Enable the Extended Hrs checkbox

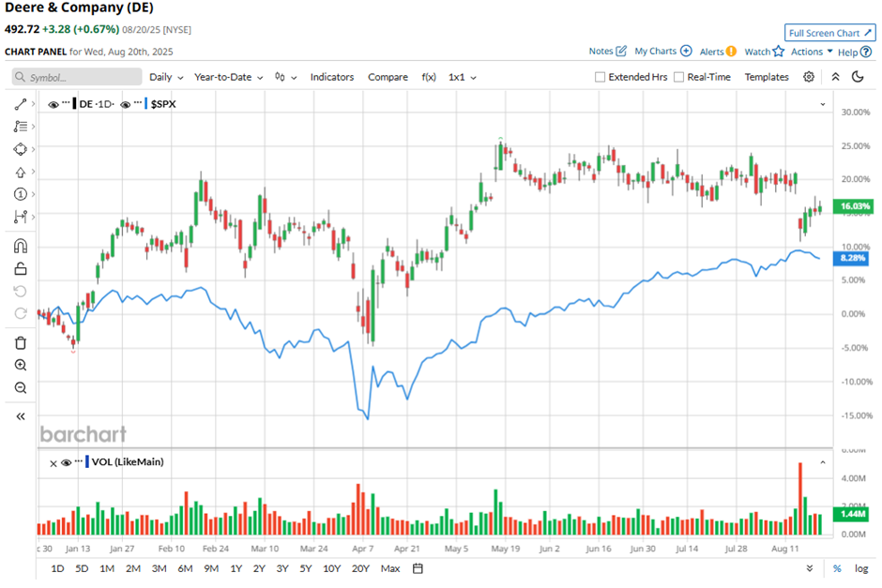[x=601, y=77]
